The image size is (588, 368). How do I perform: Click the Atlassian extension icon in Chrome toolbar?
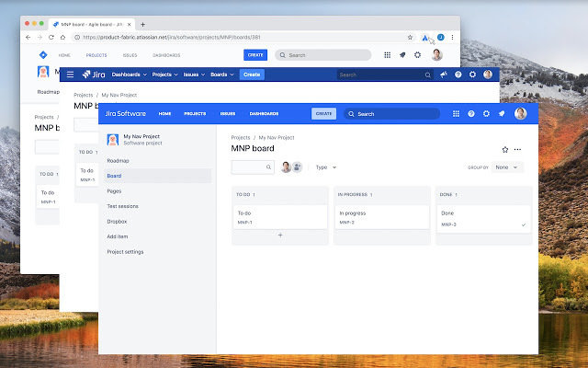click(x=424, y=37)
